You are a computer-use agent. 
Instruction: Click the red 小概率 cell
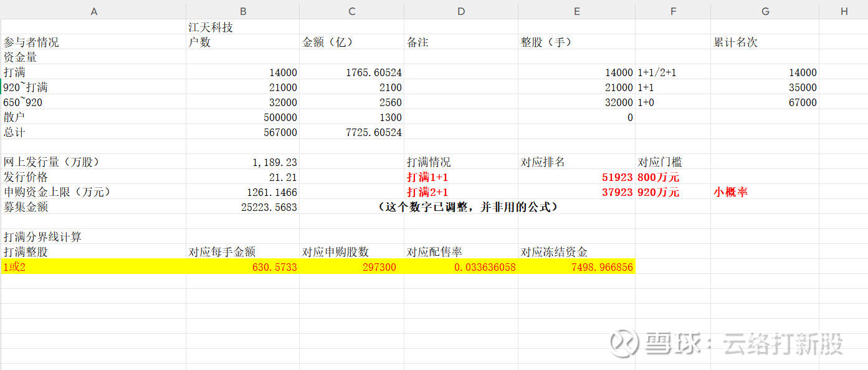(x=765, y=192)
